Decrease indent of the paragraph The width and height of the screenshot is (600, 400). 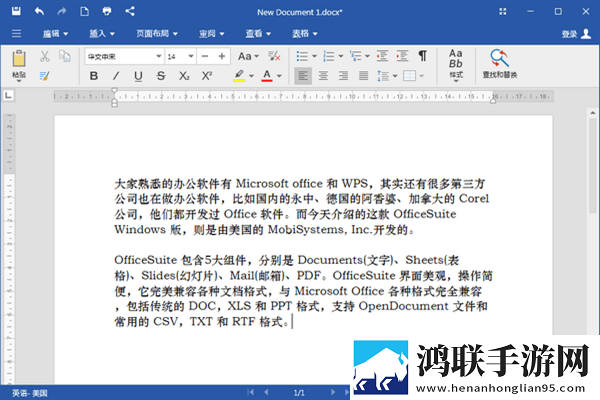[x=382, y=56]
